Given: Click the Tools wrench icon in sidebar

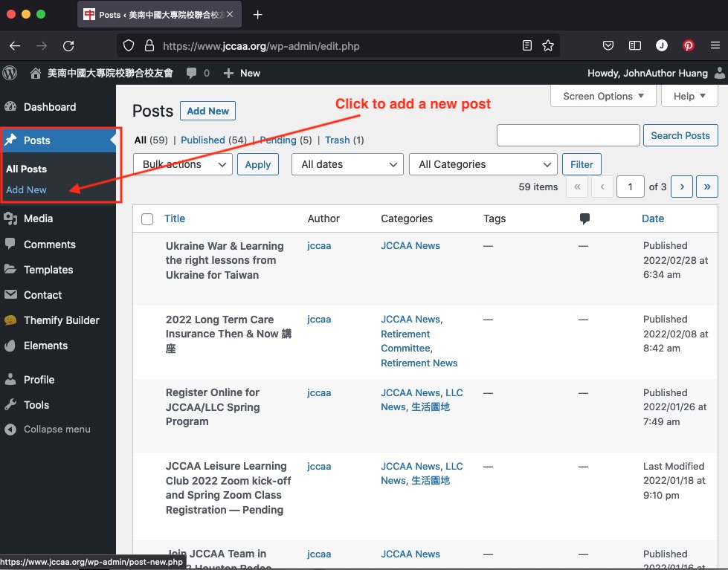Looking at the screenshot, I should (x=10, y=404).
